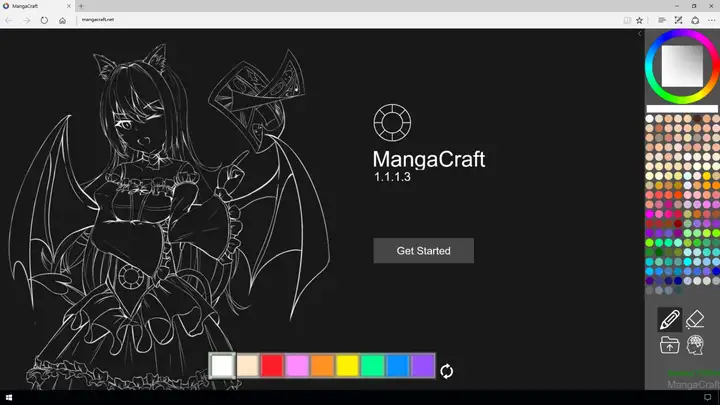Screen dimensions: 720x405
Task: Click the browser Back arrow
Action: [9, 20]
